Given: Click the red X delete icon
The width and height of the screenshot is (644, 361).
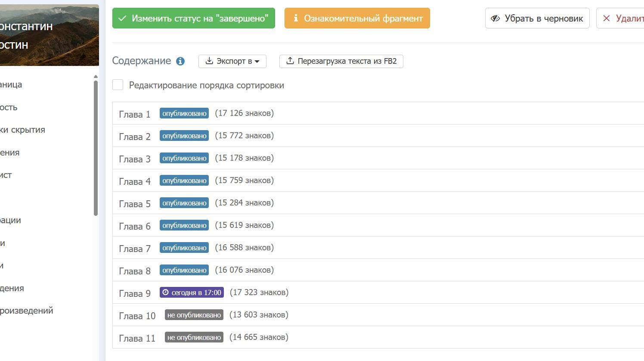Looking at the screenshot, I should point(607,19).
